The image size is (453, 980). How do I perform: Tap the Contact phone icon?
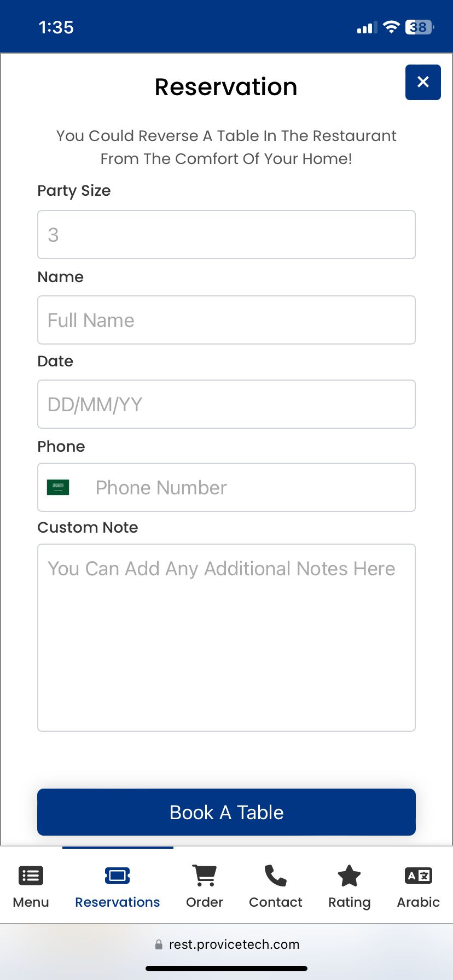coord(276,875)
